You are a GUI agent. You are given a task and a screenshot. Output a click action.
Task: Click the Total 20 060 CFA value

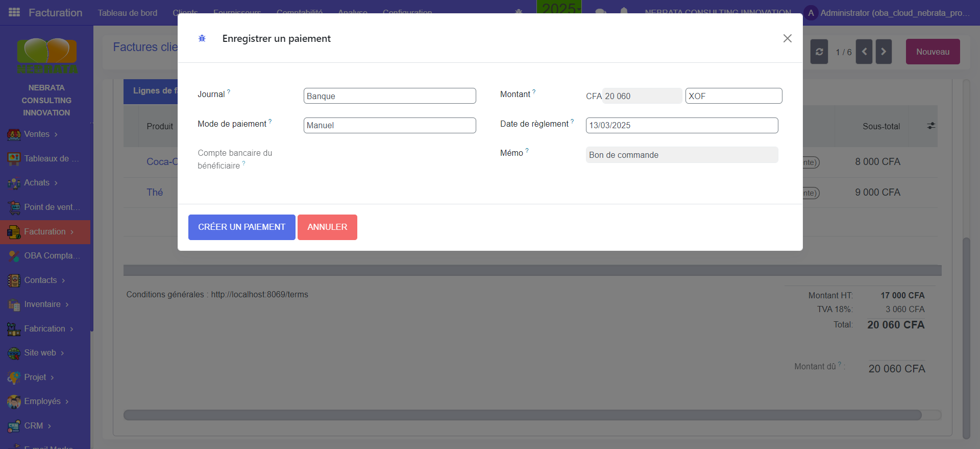(x=896, y=325)
